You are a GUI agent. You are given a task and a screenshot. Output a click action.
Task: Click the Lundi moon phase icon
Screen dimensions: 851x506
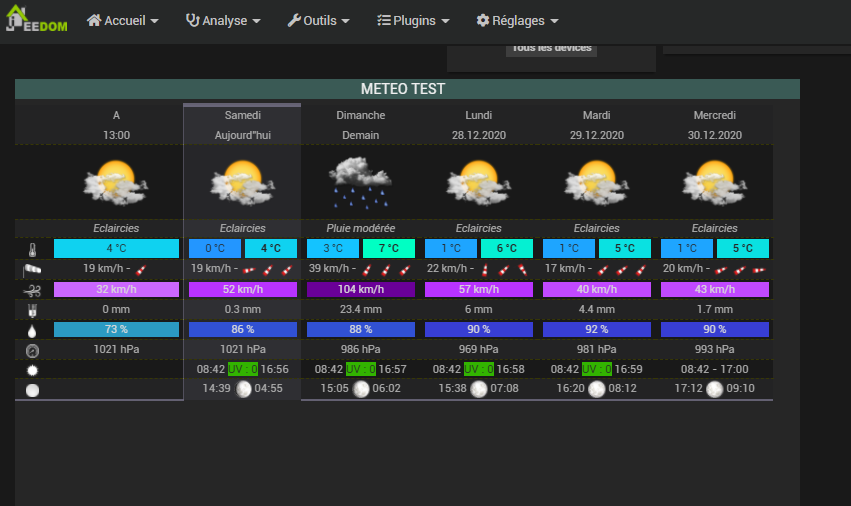coord(479,389)
